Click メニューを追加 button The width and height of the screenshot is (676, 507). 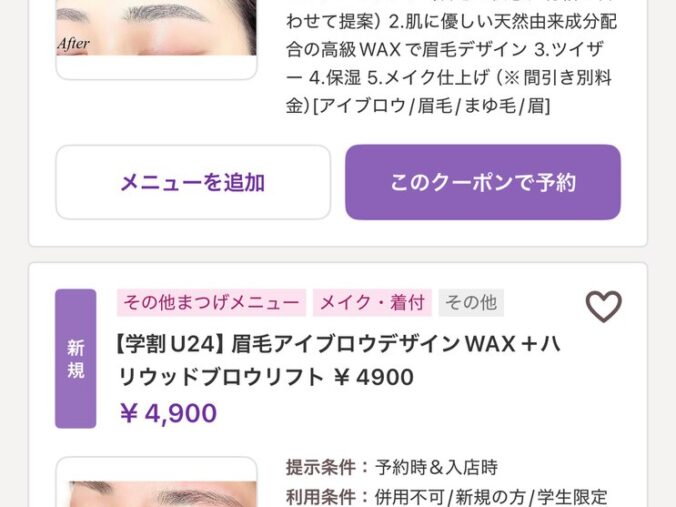(x=193, y=182)
